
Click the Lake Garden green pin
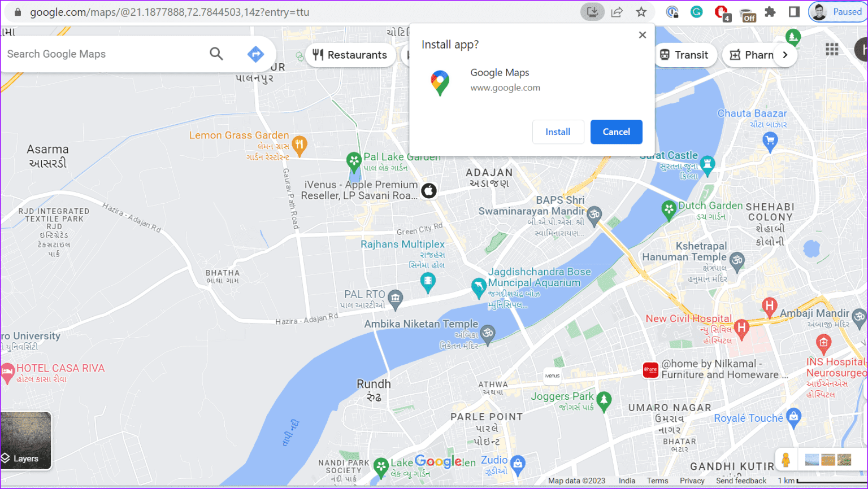pyautogui.click(x=381, y=467)
